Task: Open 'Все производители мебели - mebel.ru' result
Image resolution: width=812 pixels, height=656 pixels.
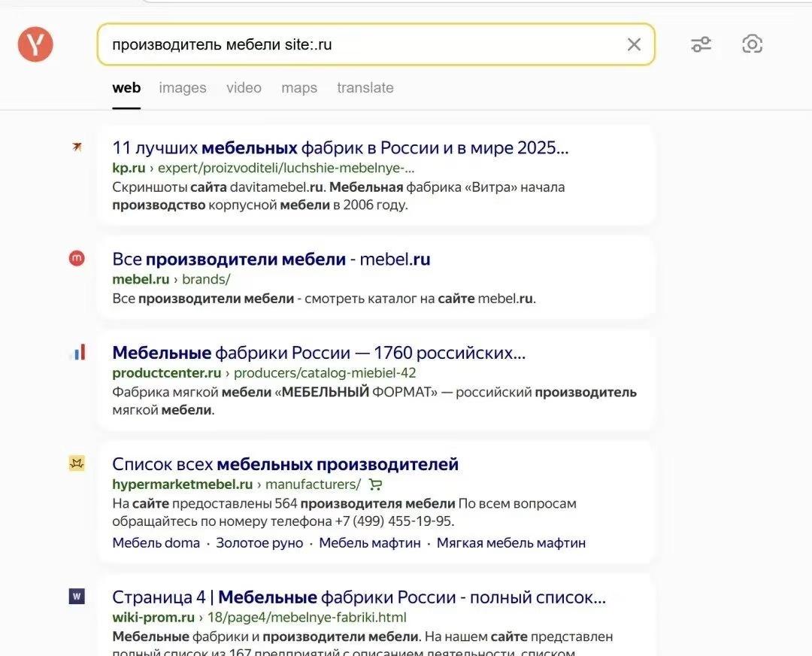Action: [271, 259]
